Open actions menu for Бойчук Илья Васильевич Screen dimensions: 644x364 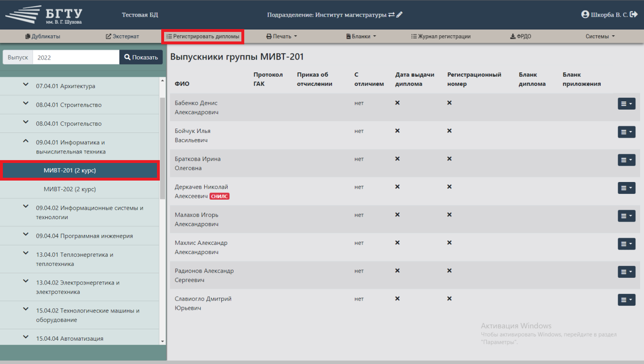[626, 131]
